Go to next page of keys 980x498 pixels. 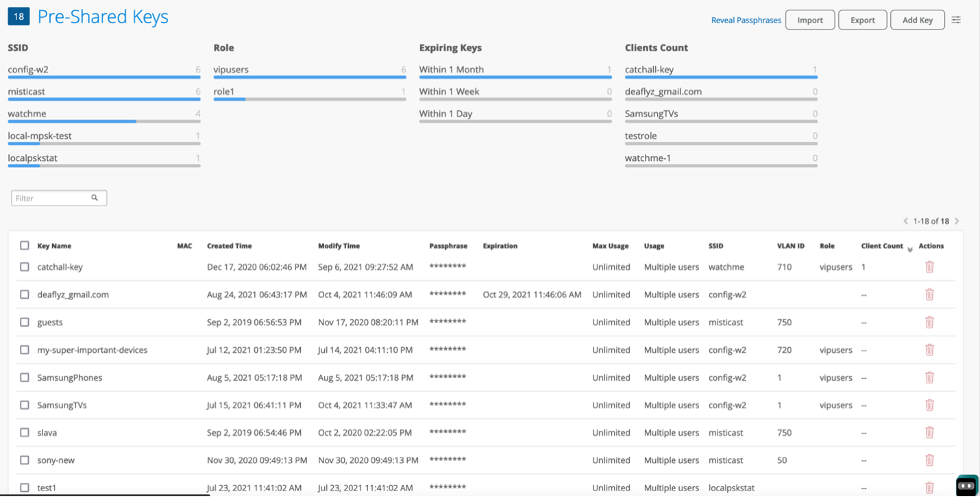tap(957, 221)
